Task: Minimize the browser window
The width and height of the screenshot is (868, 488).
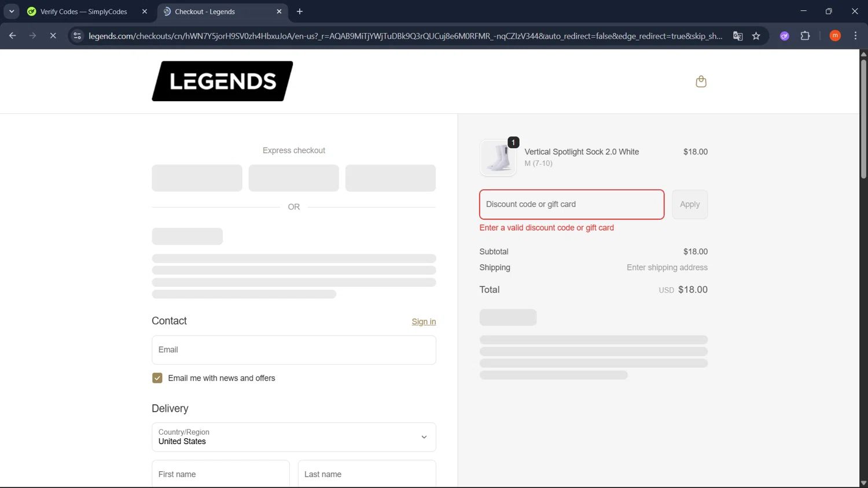Action: point(803,11)
